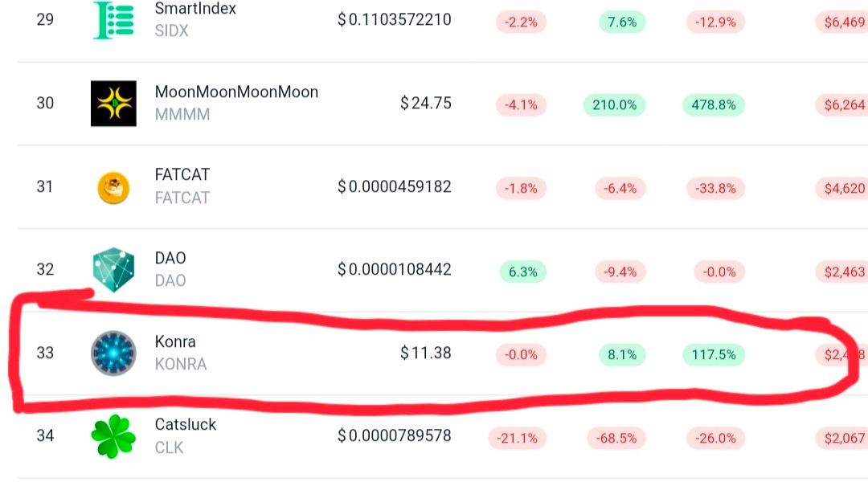
Task: Click the Catsluck green clover icon
Action: [113, 437]
